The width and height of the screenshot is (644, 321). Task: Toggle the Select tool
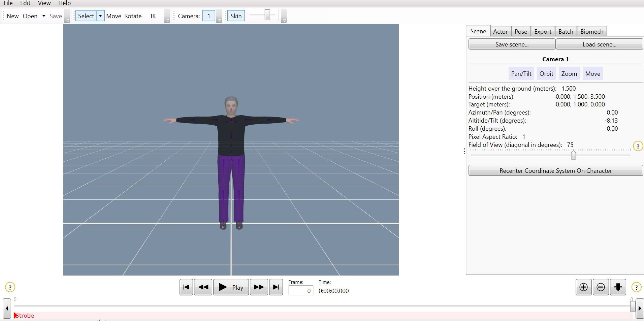pyautogui.click(x=86, y=16)
